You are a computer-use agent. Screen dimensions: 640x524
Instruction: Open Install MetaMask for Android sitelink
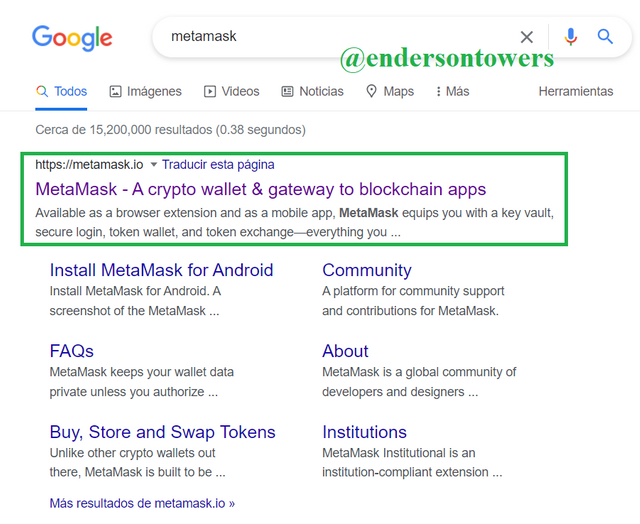(x=161, y=270)
